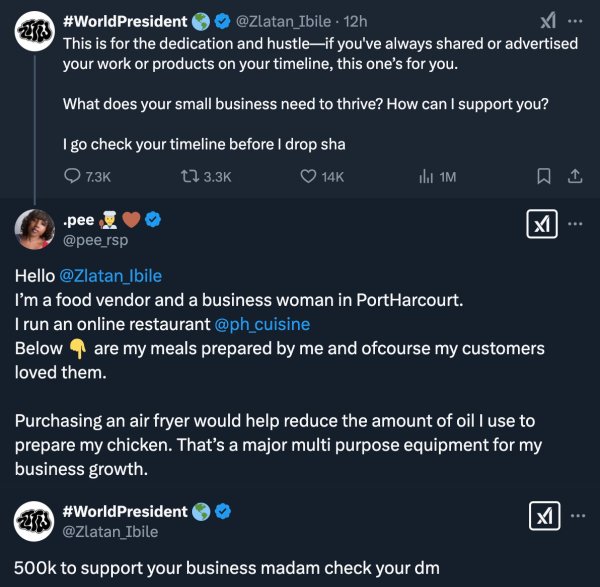The width and height of the screenshot is (600, 587).
Task: Click the @pee_rsp handle
Action: [x=95, y=240]
